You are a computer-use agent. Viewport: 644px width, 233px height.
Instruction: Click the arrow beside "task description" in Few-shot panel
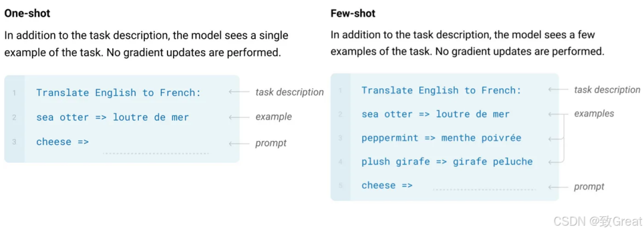[x=558, y=90]
